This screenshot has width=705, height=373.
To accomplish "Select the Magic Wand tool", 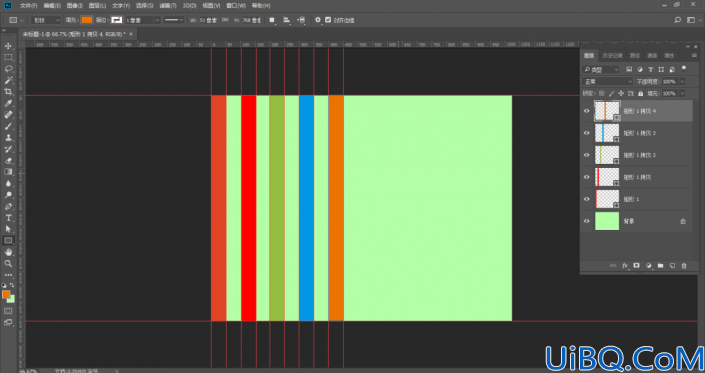I will [8, 80].
